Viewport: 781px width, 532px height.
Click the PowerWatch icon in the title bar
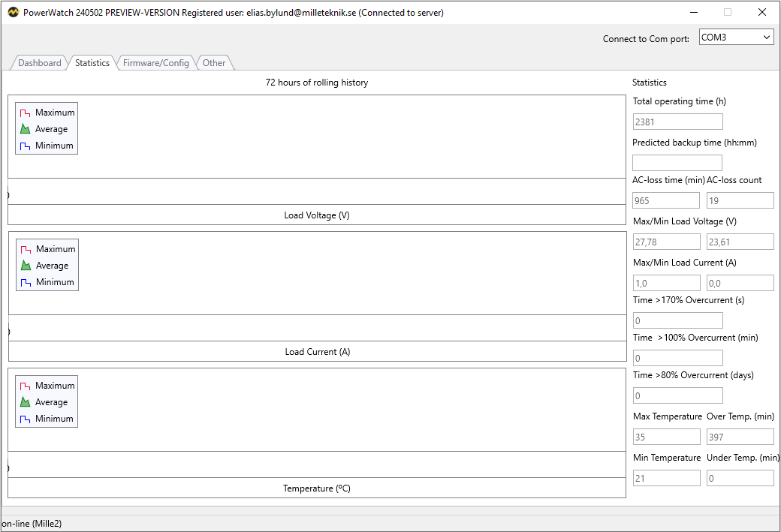[x=12, y=12]
